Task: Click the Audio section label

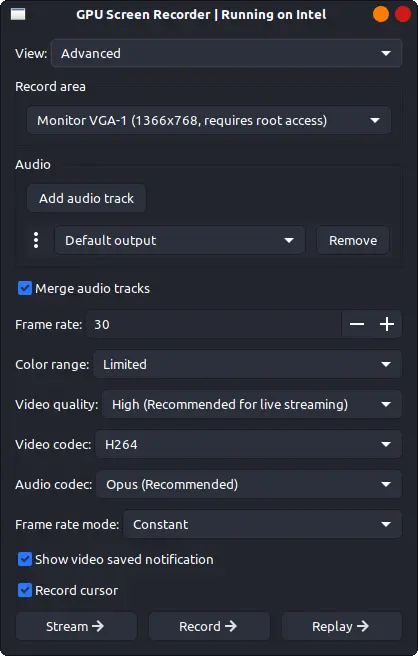Action: point(33,164)
